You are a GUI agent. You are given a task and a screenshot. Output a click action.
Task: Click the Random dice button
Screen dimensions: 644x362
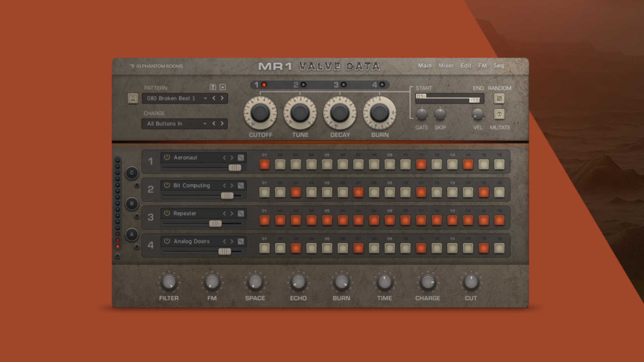point(499,99)
